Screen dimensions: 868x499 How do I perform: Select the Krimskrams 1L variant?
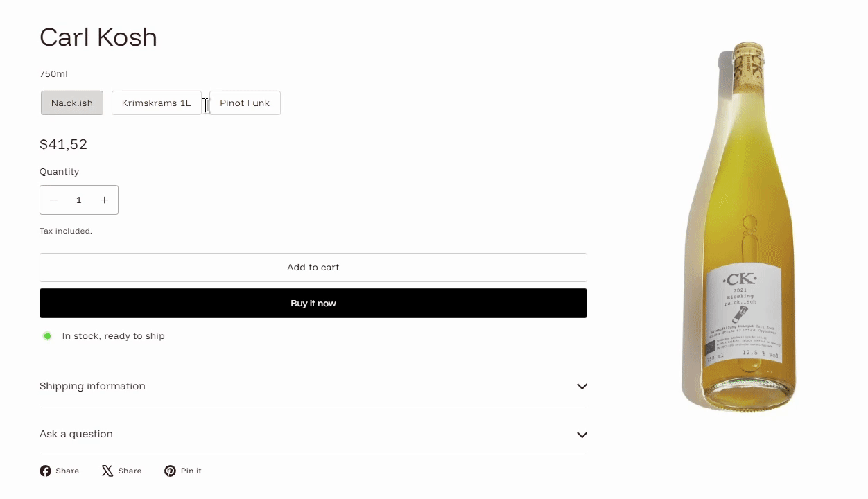point(156,103)
